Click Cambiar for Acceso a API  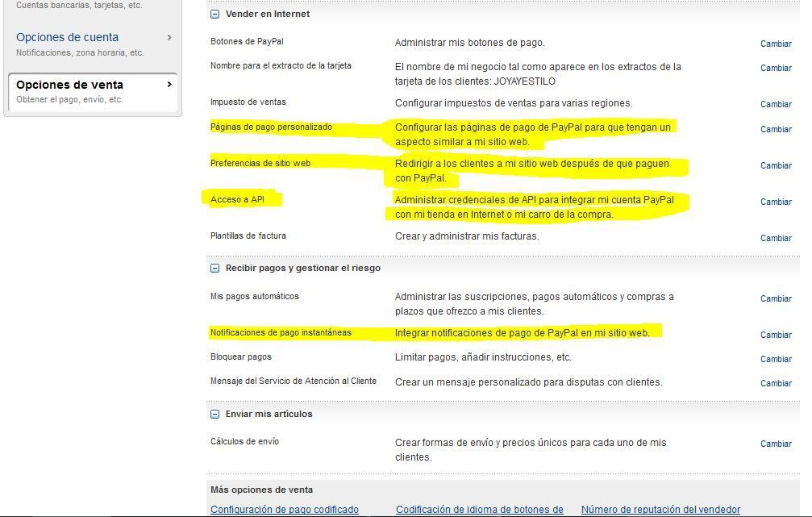pos(776,202)
